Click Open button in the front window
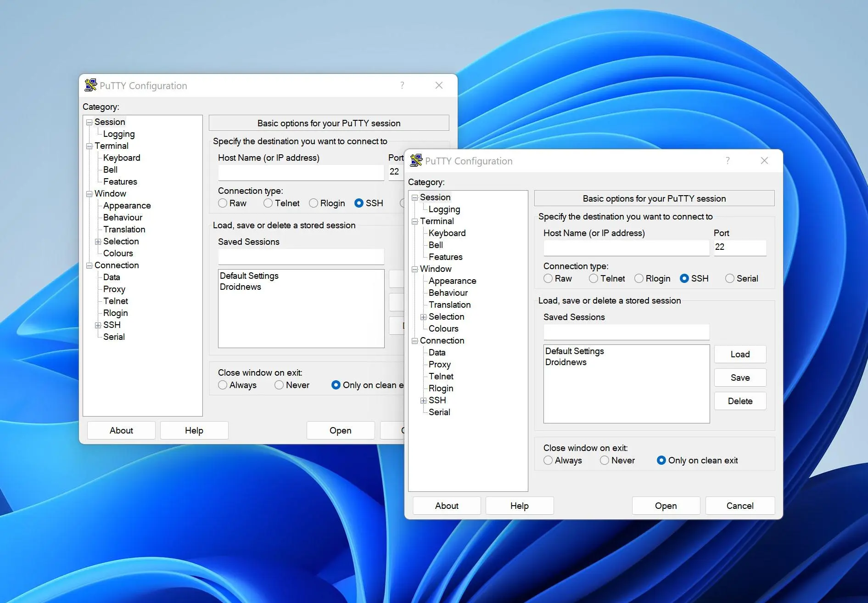 tap(666, 506)
